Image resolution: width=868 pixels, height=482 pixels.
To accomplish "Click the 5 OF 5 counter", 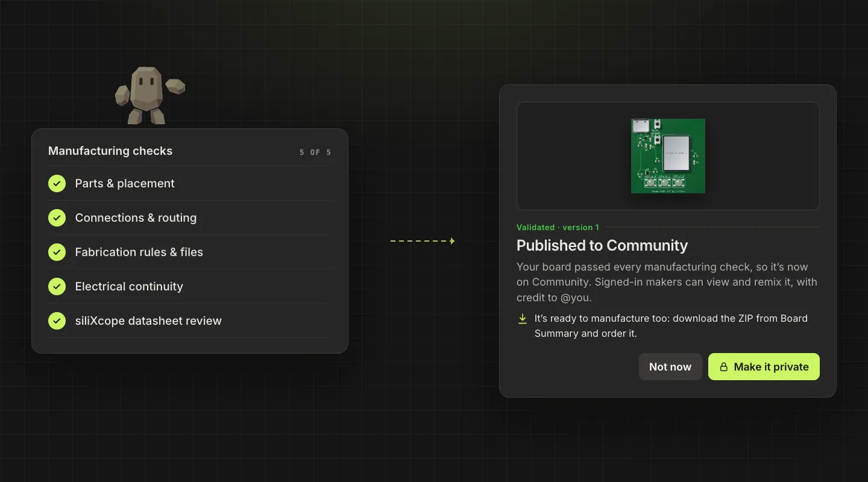I will coord(315,152).
